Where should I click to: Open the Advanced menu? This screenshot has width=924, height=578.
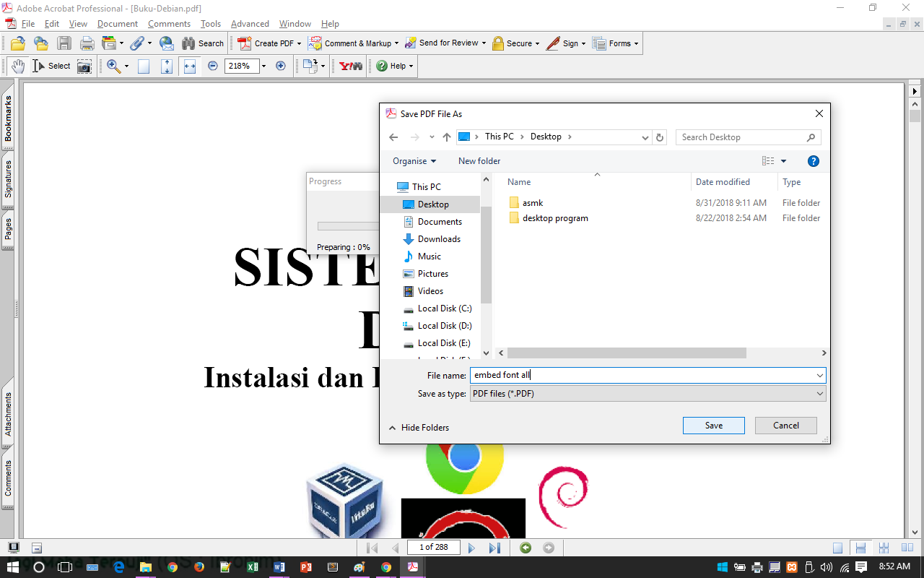point(250,23)
